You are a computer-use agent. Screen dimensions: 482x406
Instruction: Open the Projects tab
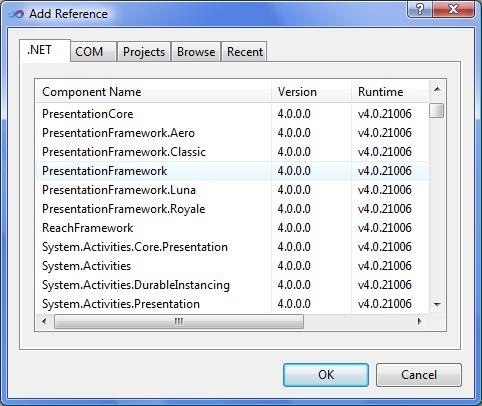[x=144, y=52]
